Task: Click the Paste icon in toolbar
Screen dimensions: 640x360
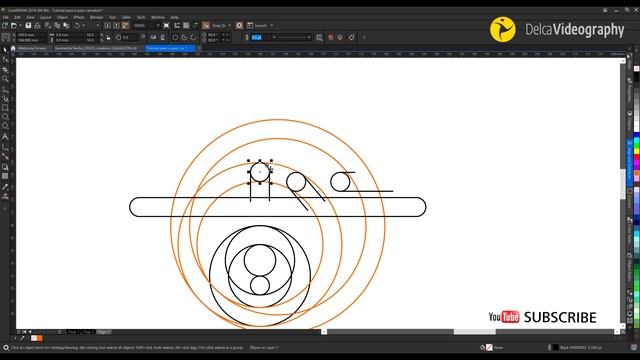Action: point(66,25)
